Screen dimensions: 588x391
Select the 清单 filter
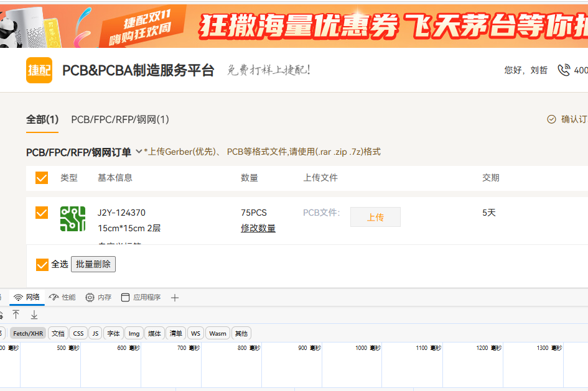tap(175, 333)
